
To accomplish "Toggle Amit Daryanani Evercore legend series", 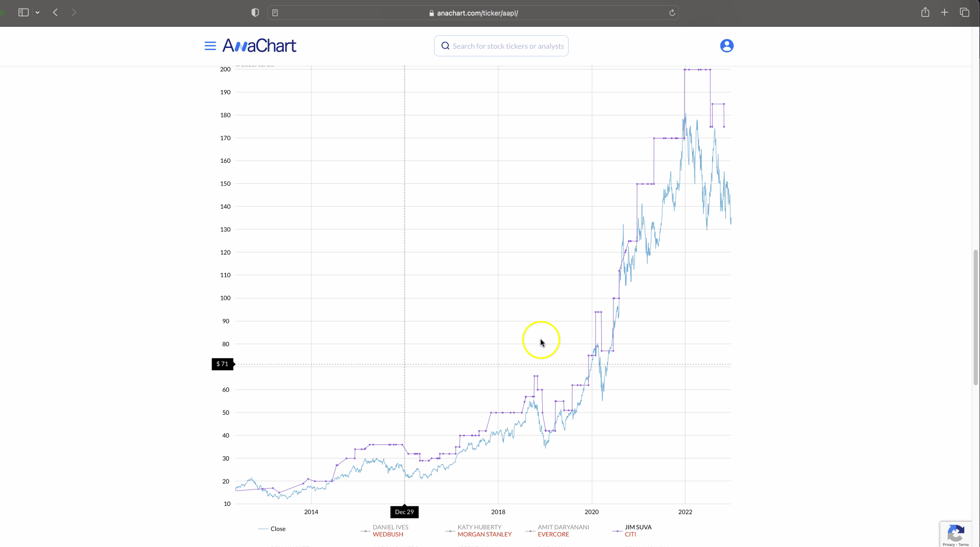I will tap(562, 531).
